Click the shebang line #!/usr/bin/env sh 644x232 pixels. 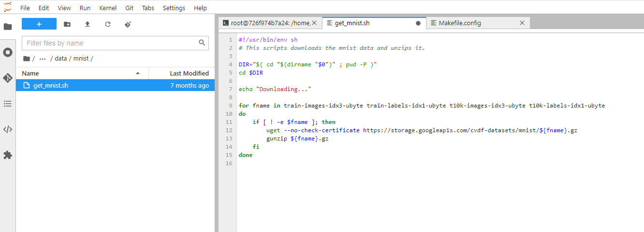pos(268,40)
